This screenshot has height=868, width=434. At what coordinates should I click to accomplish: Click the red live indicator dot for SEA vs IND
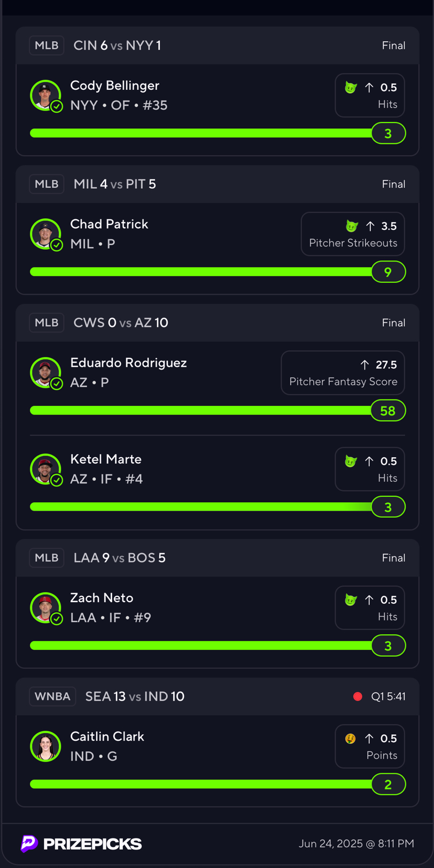point(358,696)
